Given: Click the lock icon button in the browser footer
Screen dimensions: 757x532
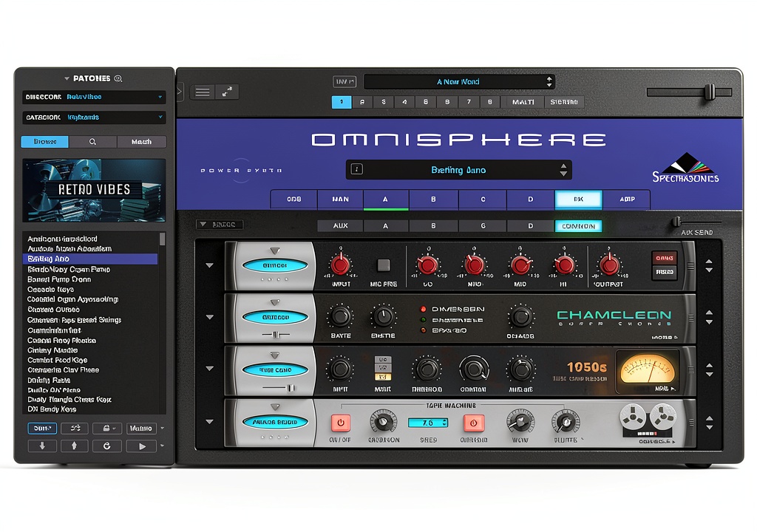Looking at the screenshot, I should pyautogui.click(x=106, y=429).
